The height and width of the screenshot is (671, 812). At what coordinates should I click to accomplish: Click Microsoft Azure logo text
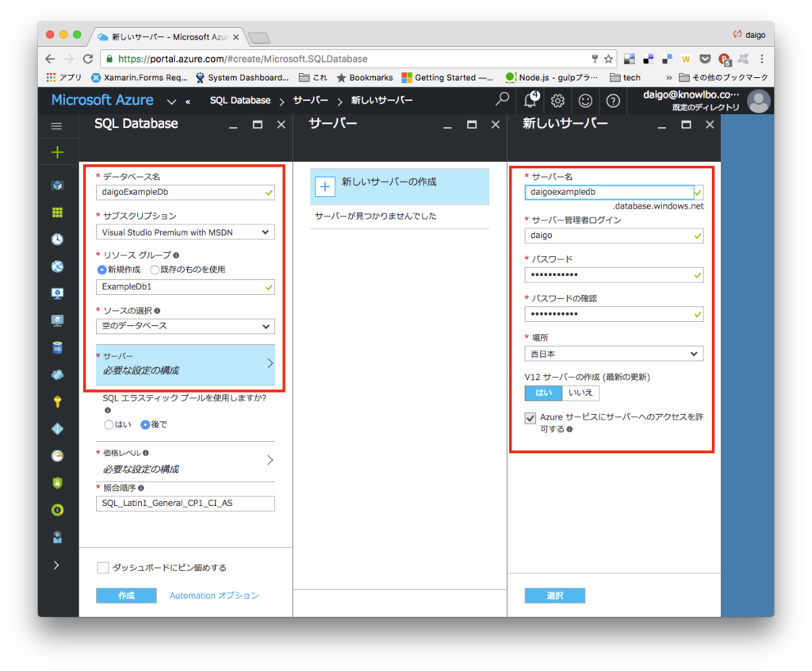(x=102, y=100)
